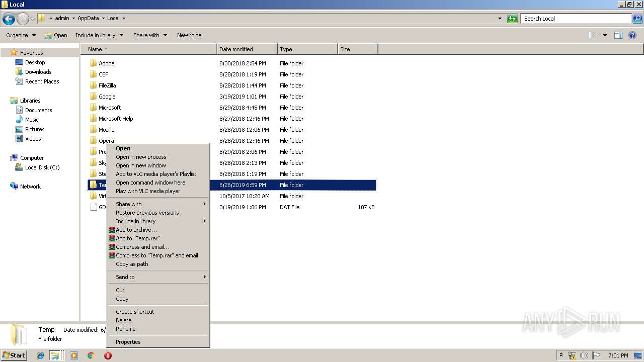The width and height of the screenshot is (644, 362).
Task: Open Chrome from taskbar
Action: pos(91,355)
